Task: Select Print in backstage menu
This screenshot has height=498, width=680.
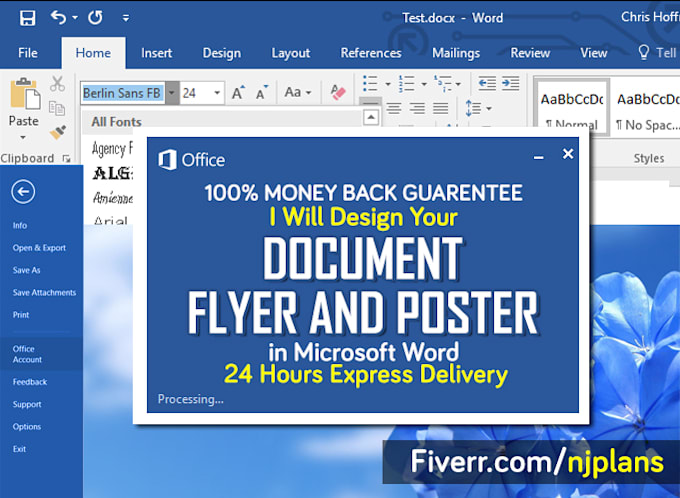Action: 21,315
